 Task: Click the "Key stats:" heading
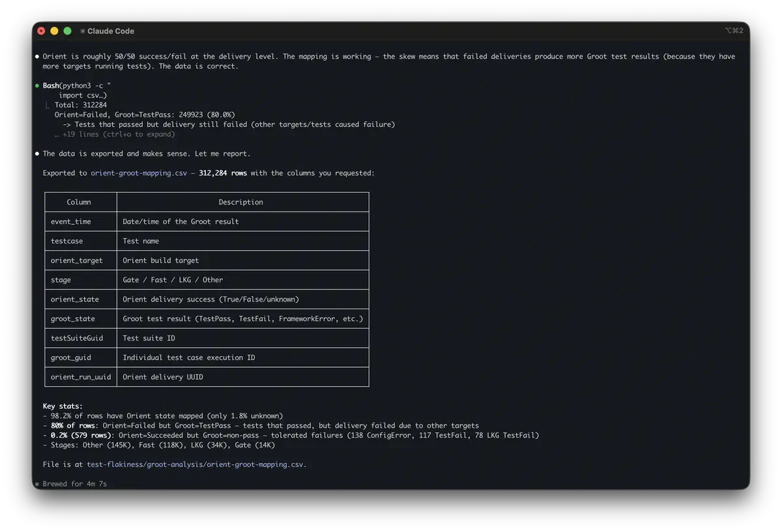(x=63, y=406)
